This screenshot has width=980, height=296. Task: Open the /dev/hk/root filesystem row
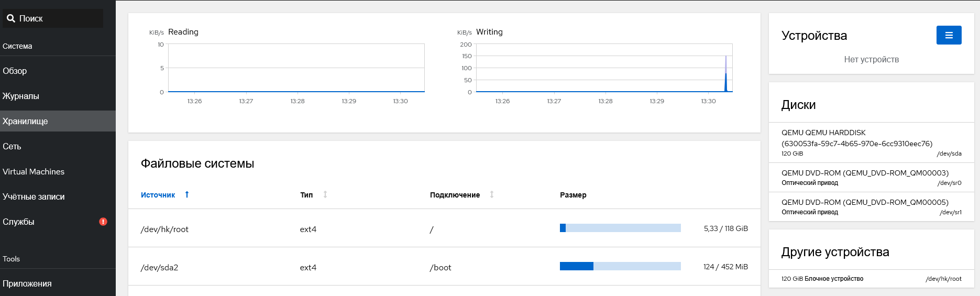(x=164, y=229)
